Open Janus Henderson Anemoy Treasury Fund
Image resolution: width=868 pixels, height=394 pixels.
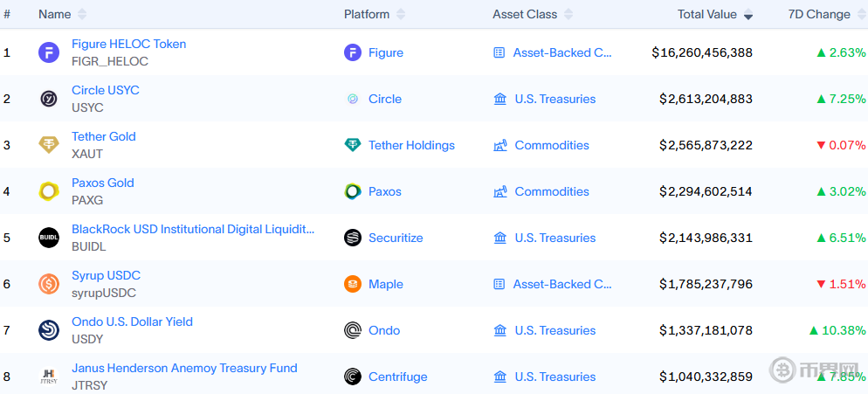(184, 368)
